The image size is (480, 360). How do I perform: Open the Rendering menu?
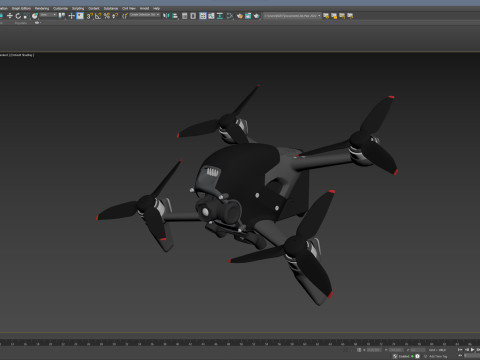coord(42,8)
